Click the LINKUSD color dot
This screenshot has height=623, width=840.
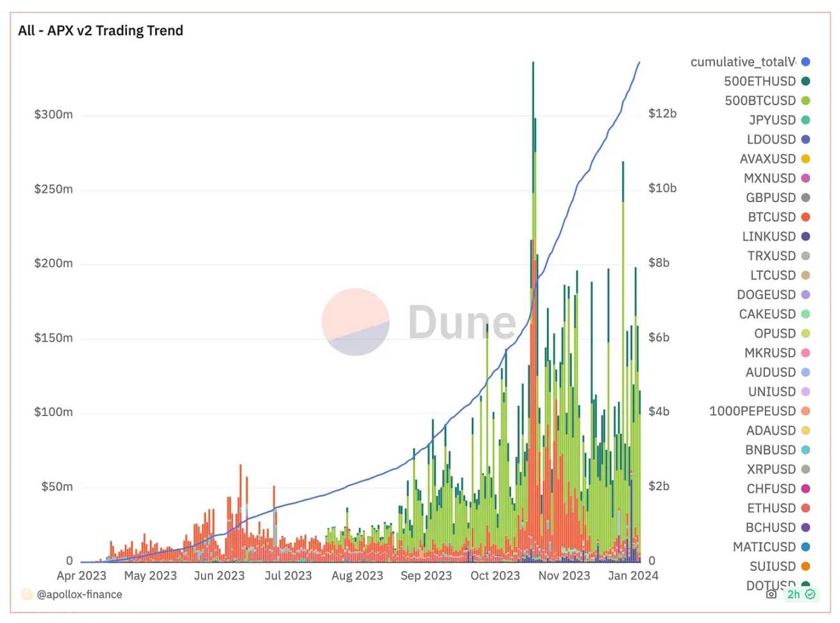tap(806, 237)
